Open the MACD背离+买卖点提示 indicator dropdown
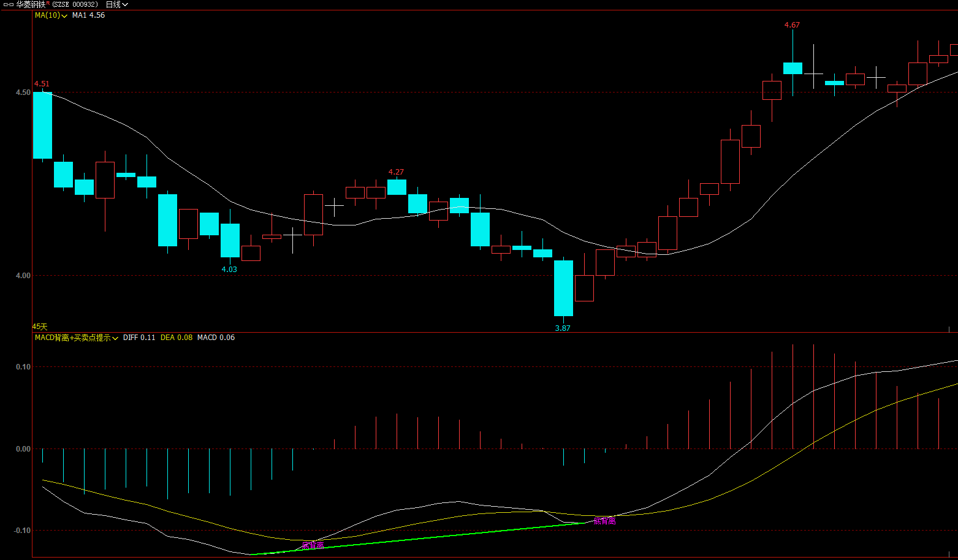Screen dimensions: 958x560 [x=77, y=338]
